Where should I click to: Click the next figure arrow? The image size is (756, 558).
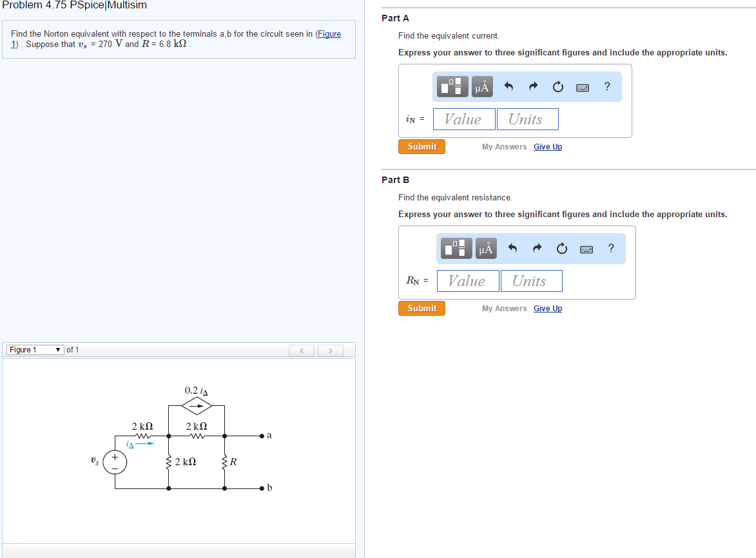pos(330,350)
